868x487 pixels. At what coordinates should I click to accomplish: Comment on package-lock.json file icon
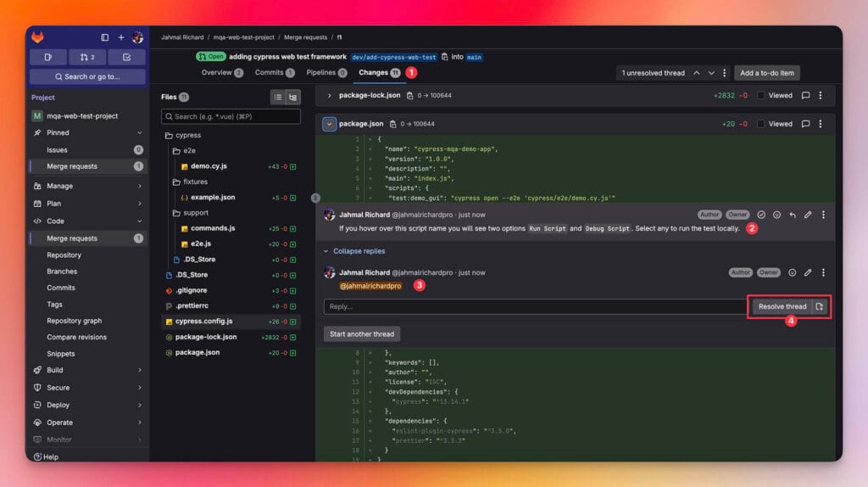point(805,95)
